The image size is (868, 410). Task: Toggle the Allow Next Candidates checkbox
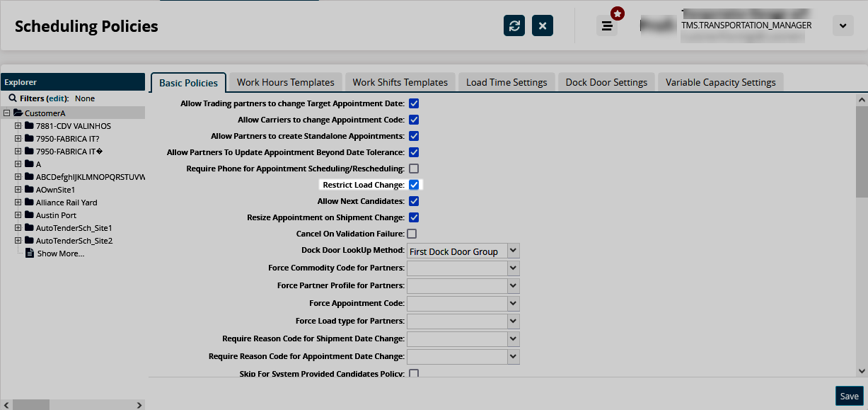[x=414, y=201]
